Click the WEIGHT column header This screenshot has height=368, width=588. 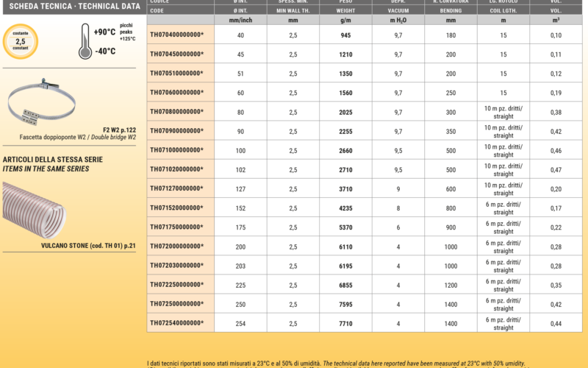[345, 12]
